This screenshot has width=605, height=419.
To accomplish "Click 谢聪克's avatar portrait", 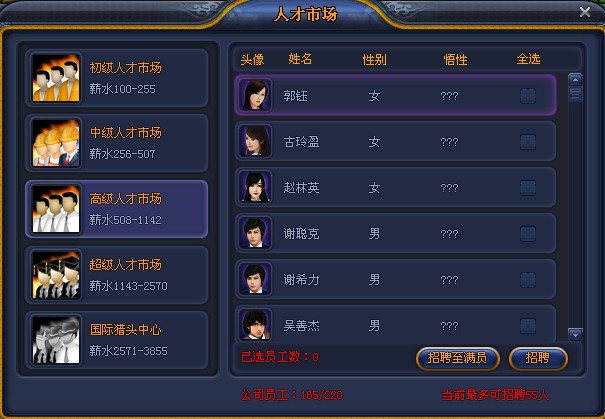I will (255, 233).
